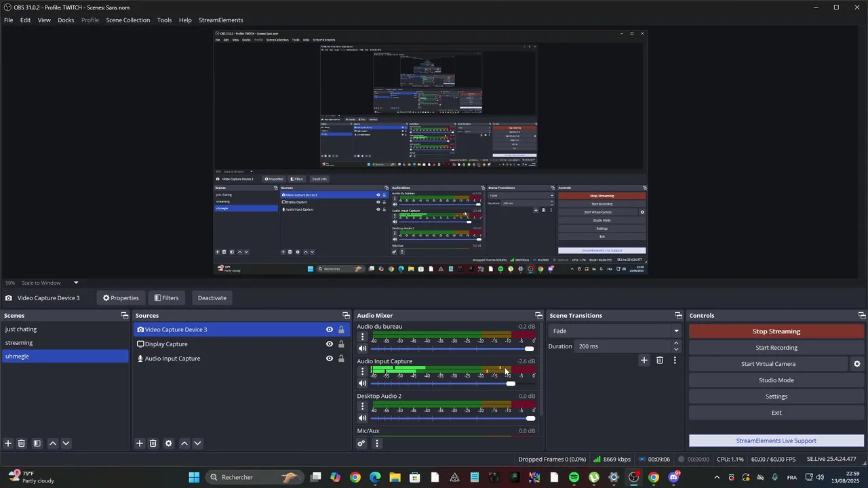The height and width of the screenshot is (488, 868).
Task: Open options menu for Desktop Audio 2
Action: 362,407
